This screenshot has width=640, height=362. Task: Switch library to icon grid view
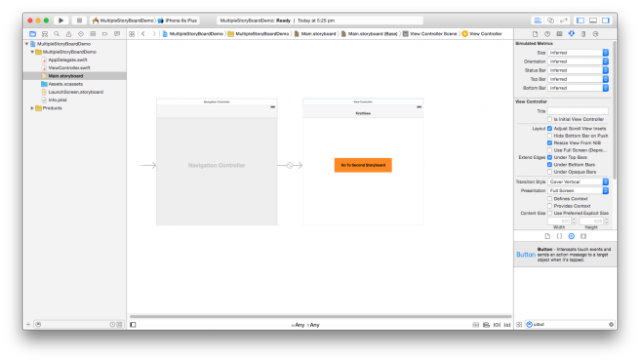tap(519, 324)
